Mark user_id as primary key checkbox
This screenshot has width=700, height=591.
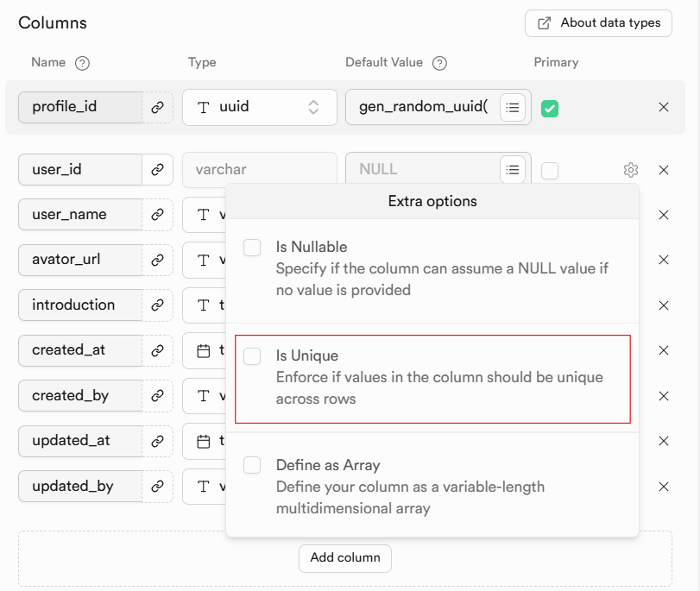pyautogui.click(x=550, y=171)
